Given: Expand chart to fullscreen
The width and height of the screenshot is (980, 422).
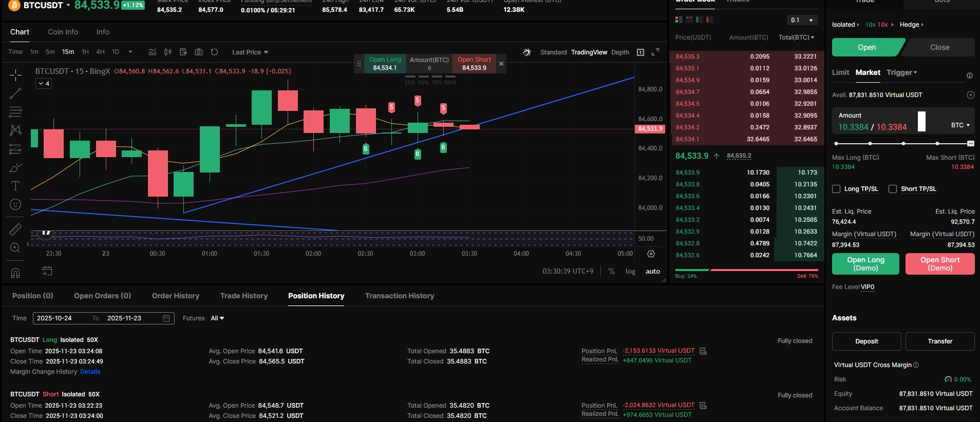Looking at the screenshot, I should (655, 52).
